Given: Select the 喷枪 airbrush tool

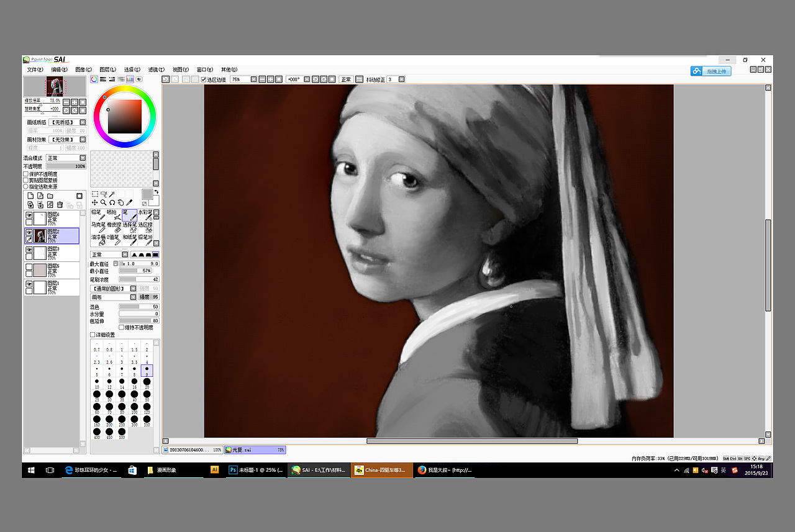Looking at the screenshot, I should [114, 215].
